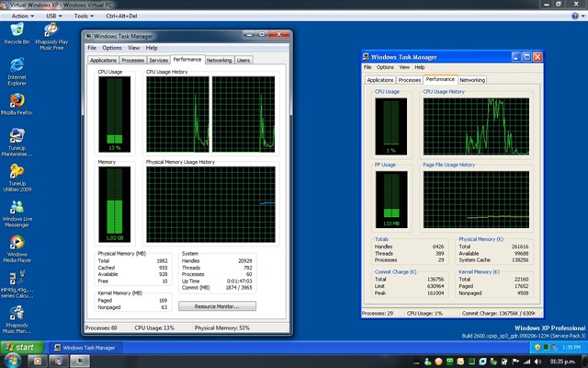Click the host clock showing 01:35 p.m.
The height and width of the screenshot is (368, 588).
coord(562,362)
